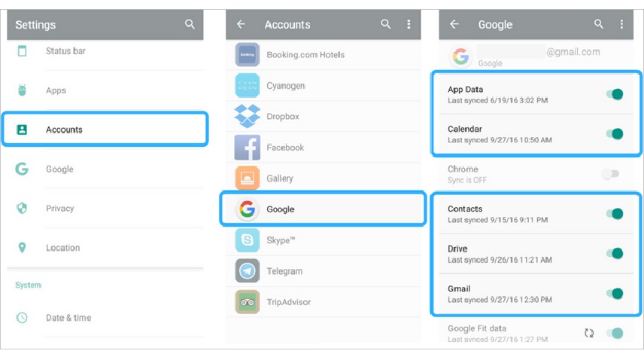Image resolution: width=644 pixels, height=363 pixels.
Task: Go back from the Accounts screen
Action: click(x=241, y=24)
